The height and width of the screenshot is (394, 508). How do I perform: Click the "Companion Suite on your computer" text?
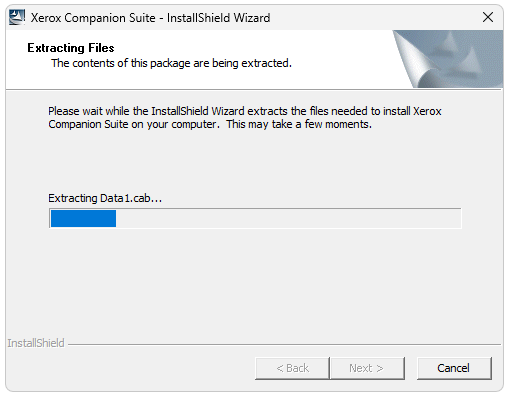click(133, 124)
